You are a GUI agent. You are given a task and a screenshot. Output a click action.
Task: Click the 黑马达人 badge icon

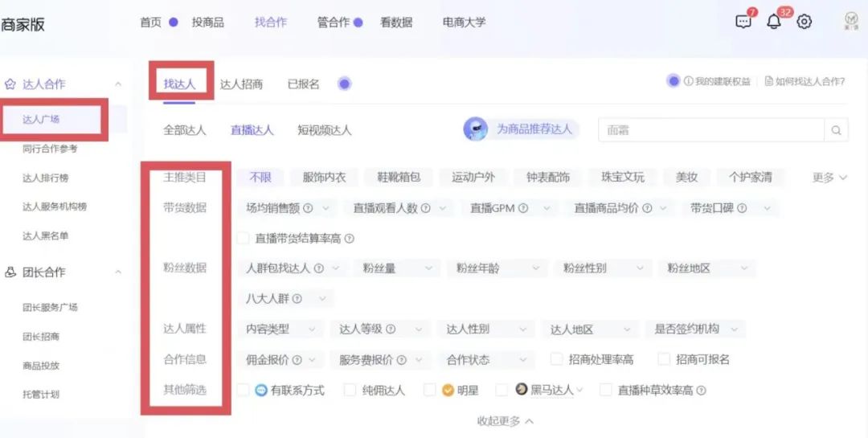[x=521, y=389]
